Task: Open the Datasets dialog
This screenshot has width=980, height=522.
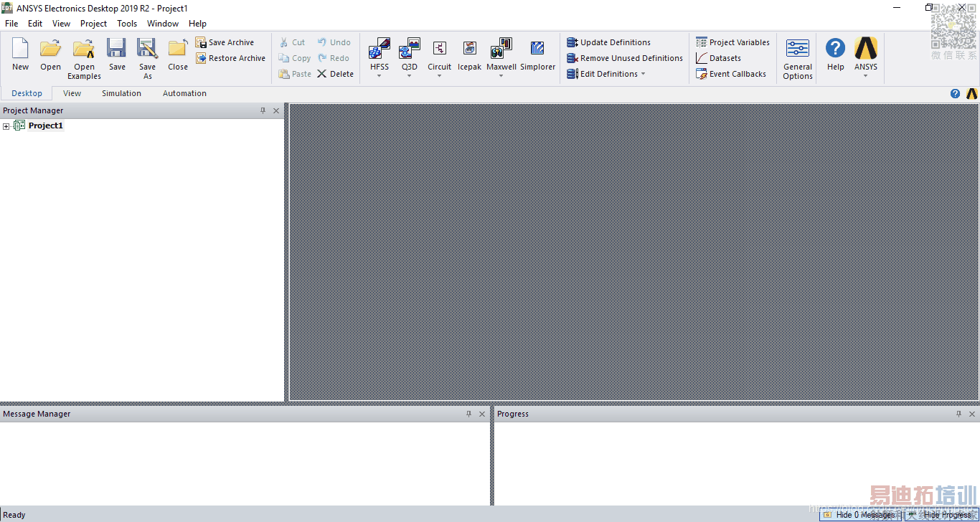Action: (x=718, y=58)
